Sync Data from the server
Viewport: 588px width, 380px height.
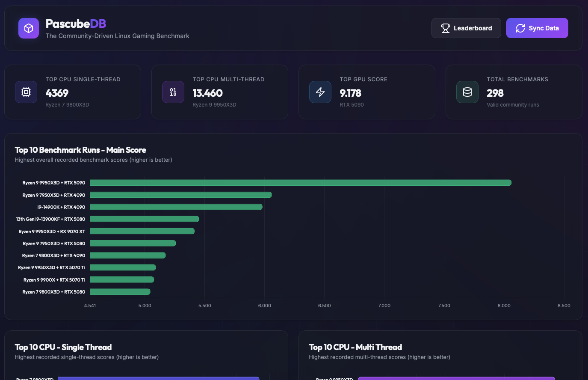click(x=537, y=28)
